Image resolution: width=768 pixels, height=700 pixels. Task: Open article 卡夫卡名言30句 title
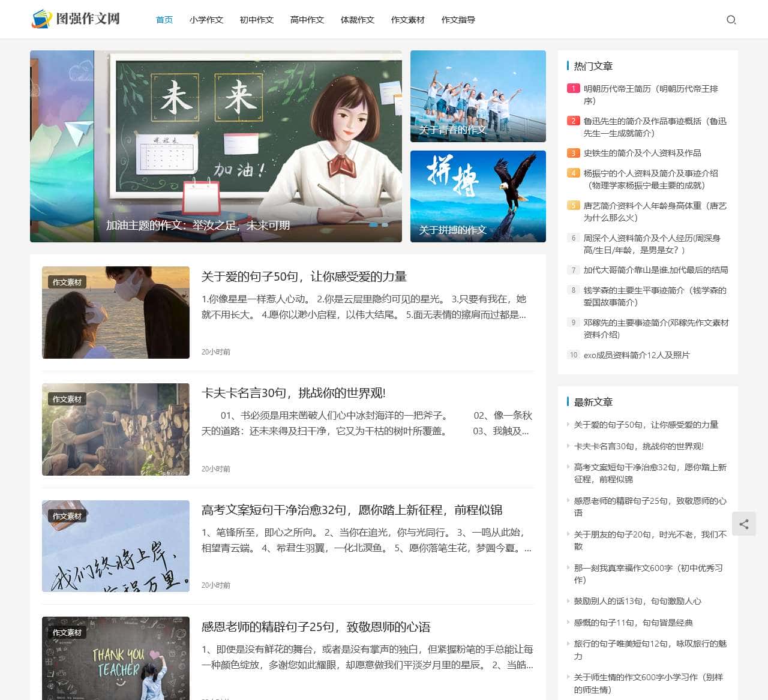pos(293,393)
